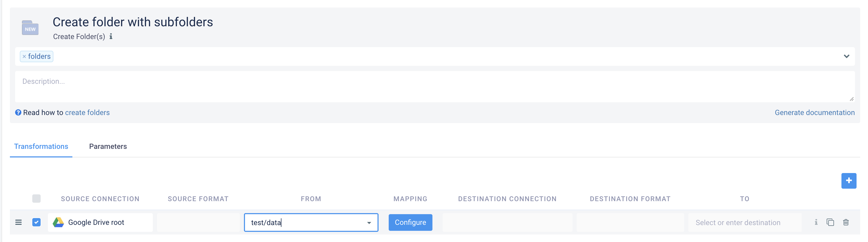Click the NEW folder flow icon
This screenshot has width=868, height=242.
click(x=30, y=28)
